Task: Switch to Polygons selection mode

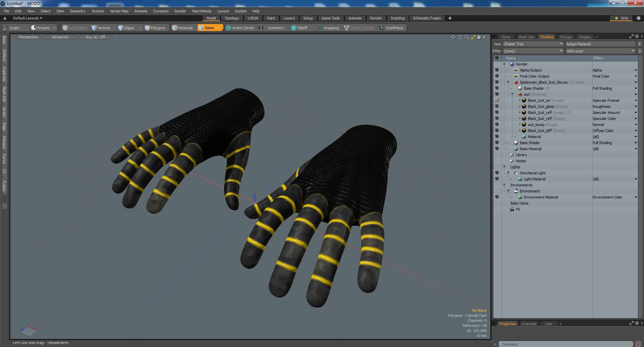Action: [x=155, y=28]
